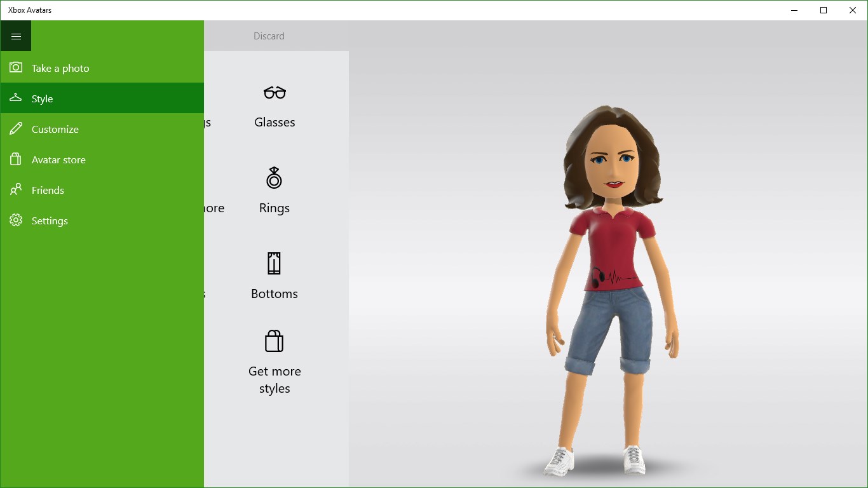868x488 pixels.
Task: Select the Glasses category icon
Action: 275,91
